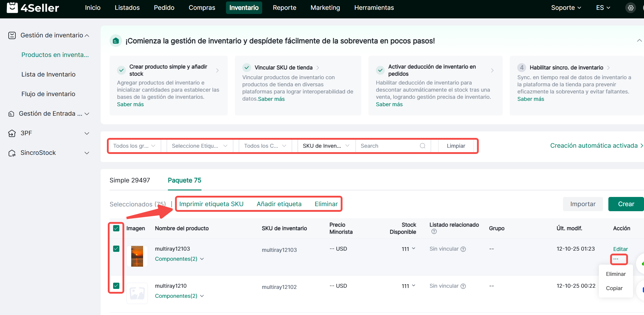This screenshot has width=644, height=315.
Task: Deselect the multiray1210 row checkbox
Action: 116,286
